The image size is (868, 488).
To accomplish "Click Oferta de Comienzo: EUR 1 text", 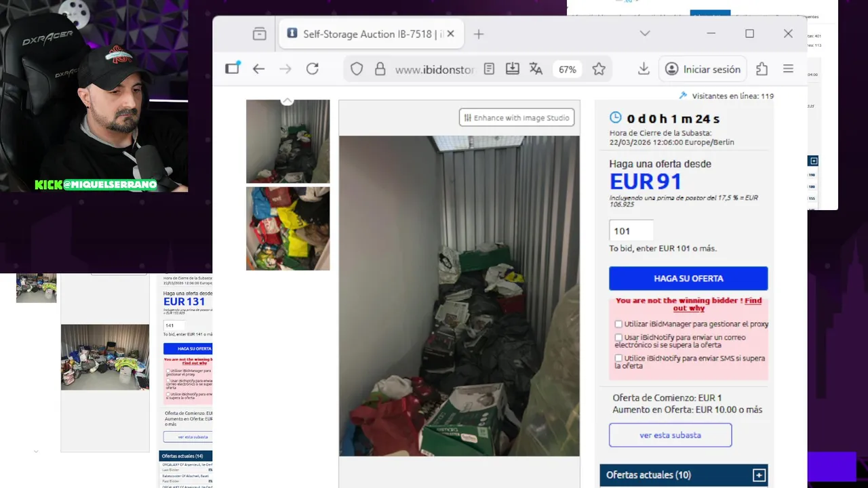I will (x=667, y=398).
